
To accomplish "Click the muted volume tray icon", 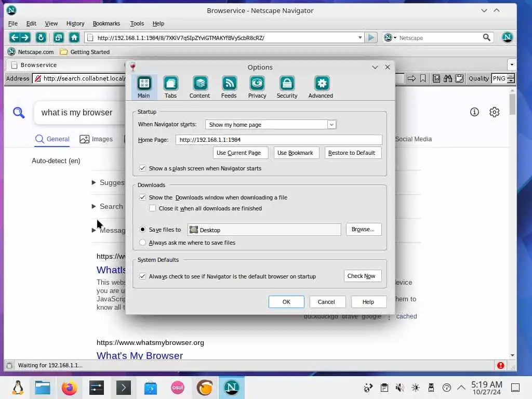I will point(400,388).
